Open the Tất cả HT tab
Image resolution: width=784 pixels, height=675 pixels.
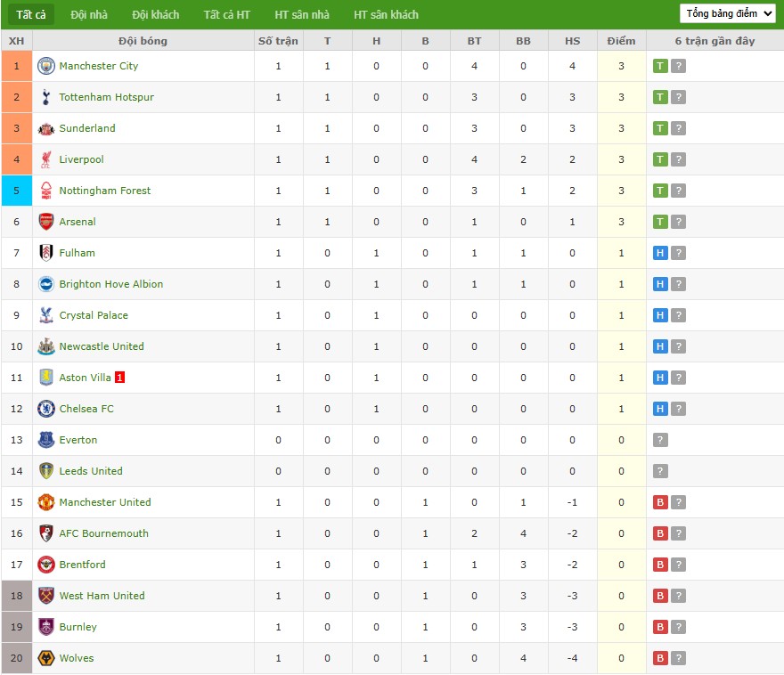[x=226, y=14]
